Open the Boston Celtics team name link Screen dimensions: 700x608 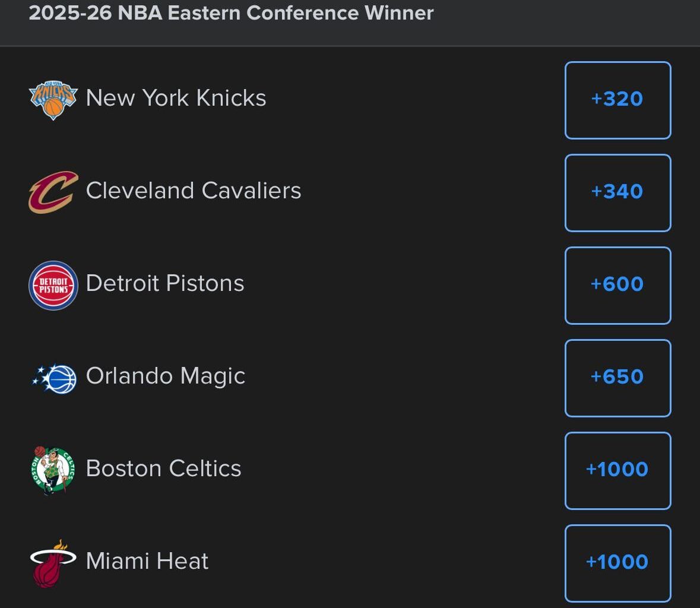163,468
